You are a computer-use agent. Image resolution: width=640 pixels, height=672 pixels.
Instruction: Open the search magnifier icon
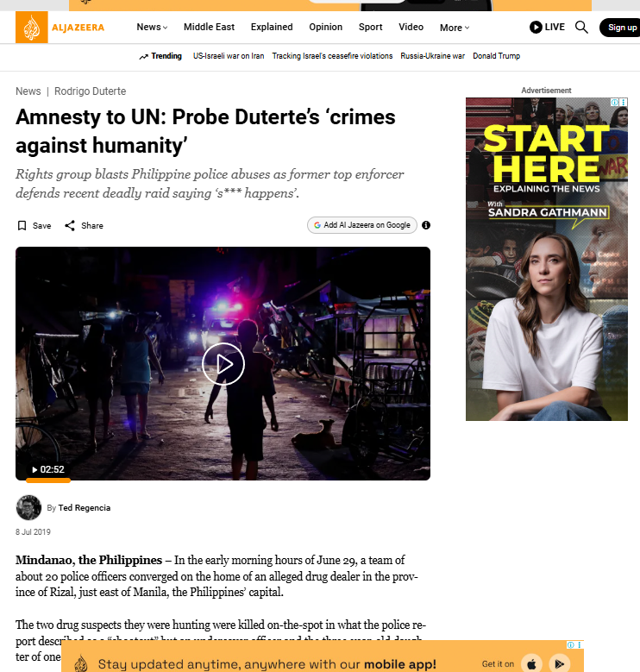(x=581, y=28)
